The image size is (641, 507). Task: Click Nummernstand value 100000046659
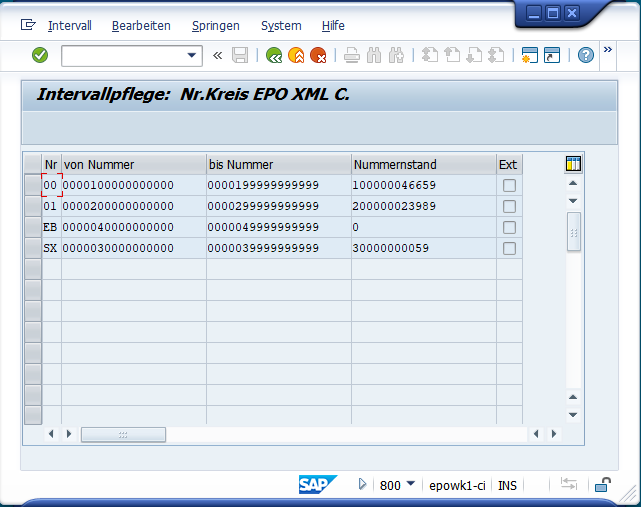point(394,185)
